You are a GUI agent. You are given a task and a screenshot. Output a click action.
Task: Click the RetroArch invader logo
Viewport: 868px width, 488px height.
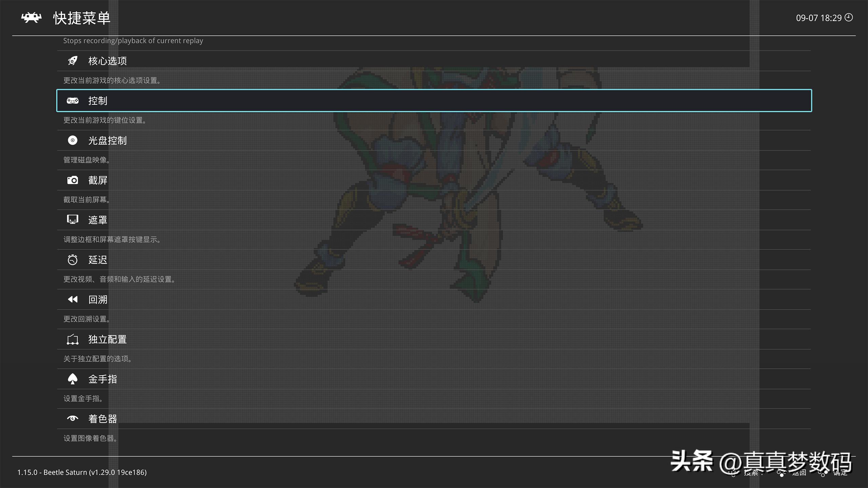pos(31,18)
